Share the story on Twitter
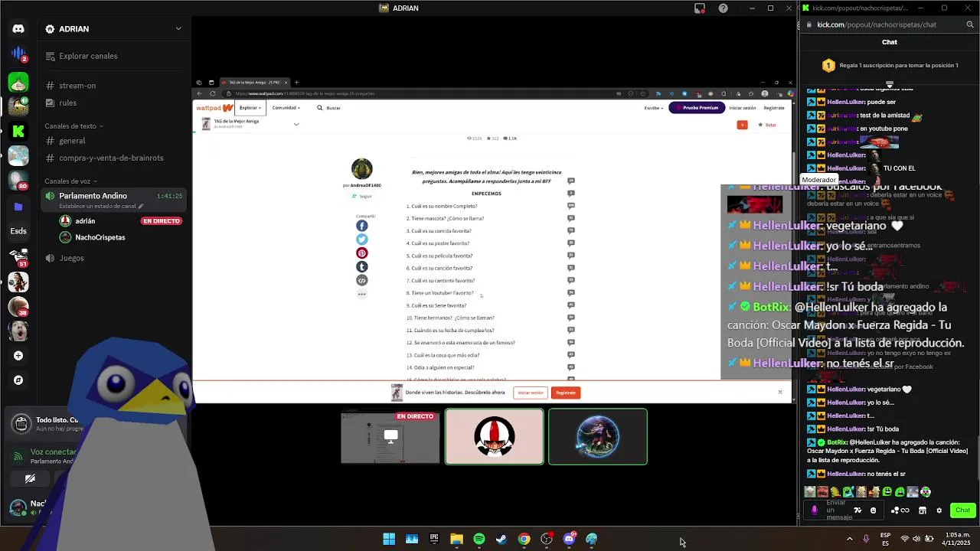 point(362,240)
